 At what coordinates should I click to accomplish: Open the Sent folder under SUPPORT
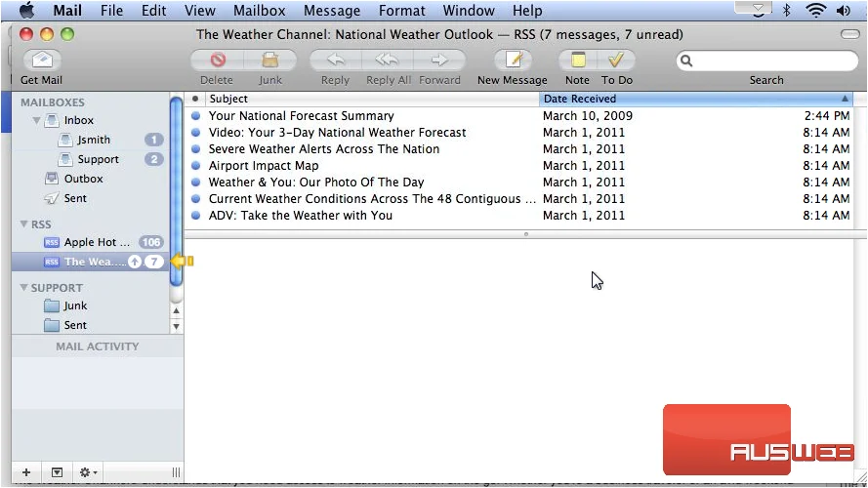[x=75, y=325]
